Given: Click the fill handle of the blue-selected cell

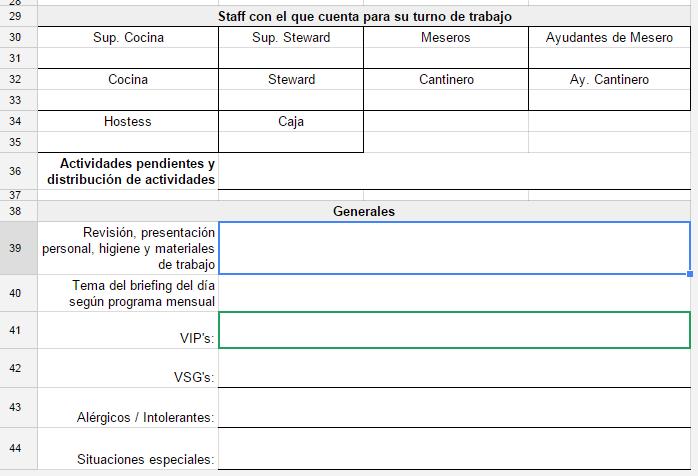Looking at the screenshot, I should [x=690, y=273].
